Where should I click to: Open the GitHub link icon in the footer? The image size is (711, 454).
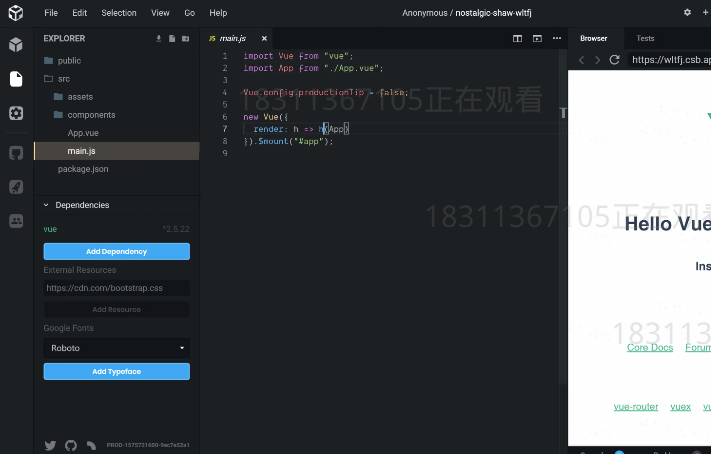point(71,445)
